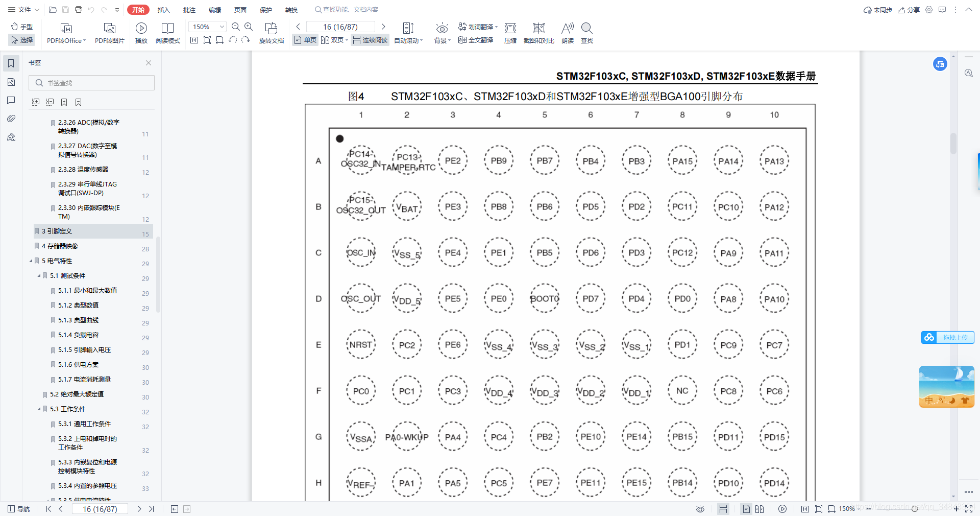Click the 压缩 compress tool
980x516 pixels.
pos(510,33)
